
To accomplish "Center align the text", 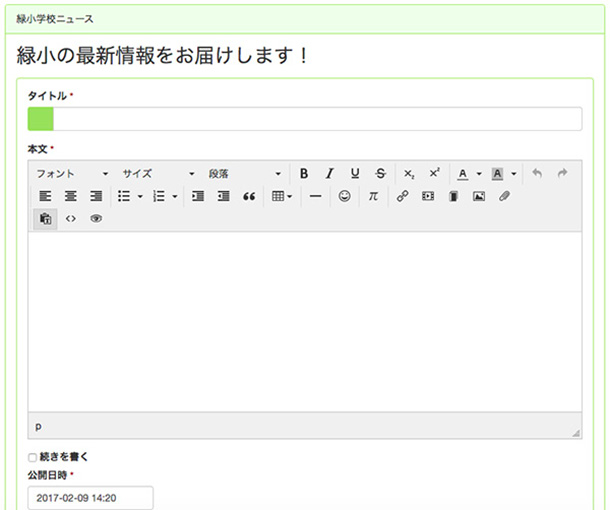I will pos(70,196).
